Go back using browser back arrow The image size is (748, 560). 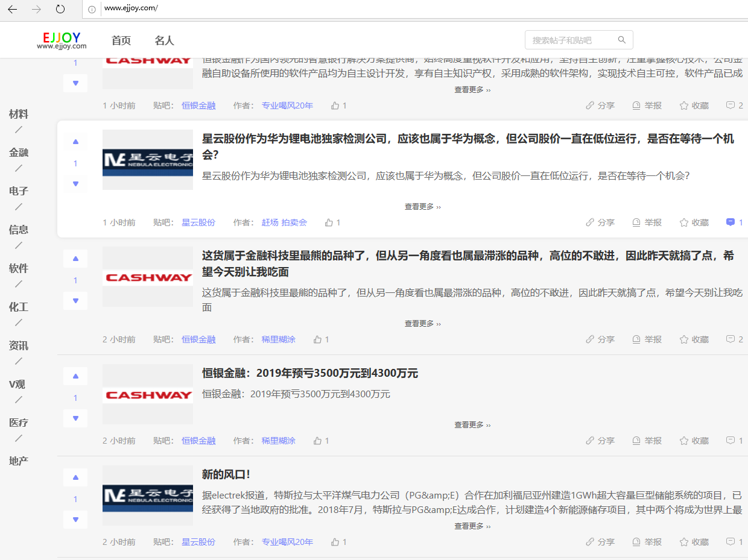(13, 9)
